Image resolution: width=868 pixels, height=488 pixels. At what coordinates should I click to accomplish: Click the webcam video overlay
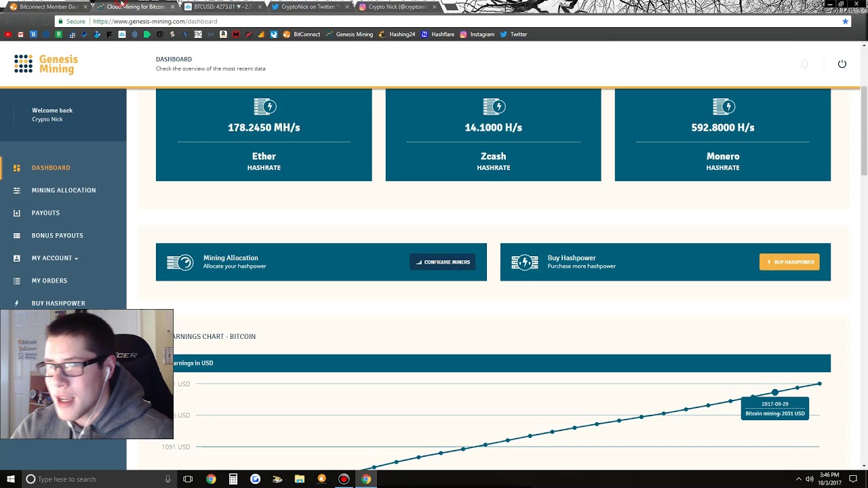(87, 374)
